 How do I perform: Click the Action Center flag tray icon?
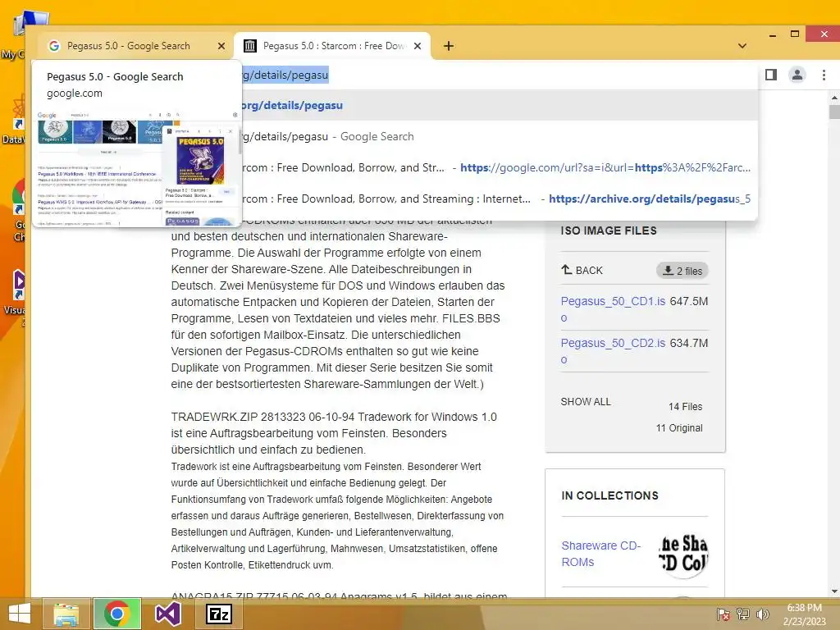pos(723,614)
